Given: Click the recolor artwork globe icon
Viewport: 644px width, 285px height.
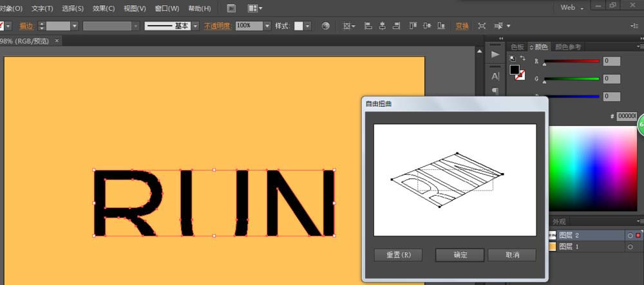Looking at the screenshot, I should 326,26.
